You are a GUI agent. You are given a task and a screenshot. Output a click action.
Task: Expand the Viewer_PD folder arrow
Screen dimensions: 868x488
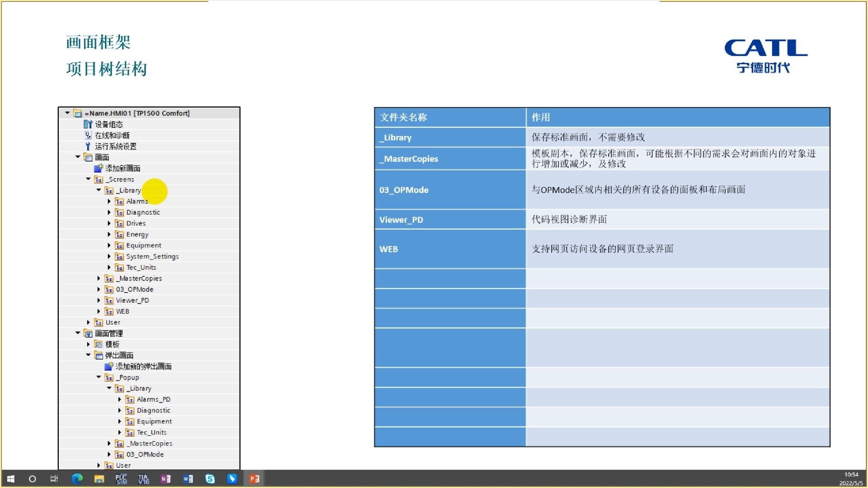click(x=99, y=300)
